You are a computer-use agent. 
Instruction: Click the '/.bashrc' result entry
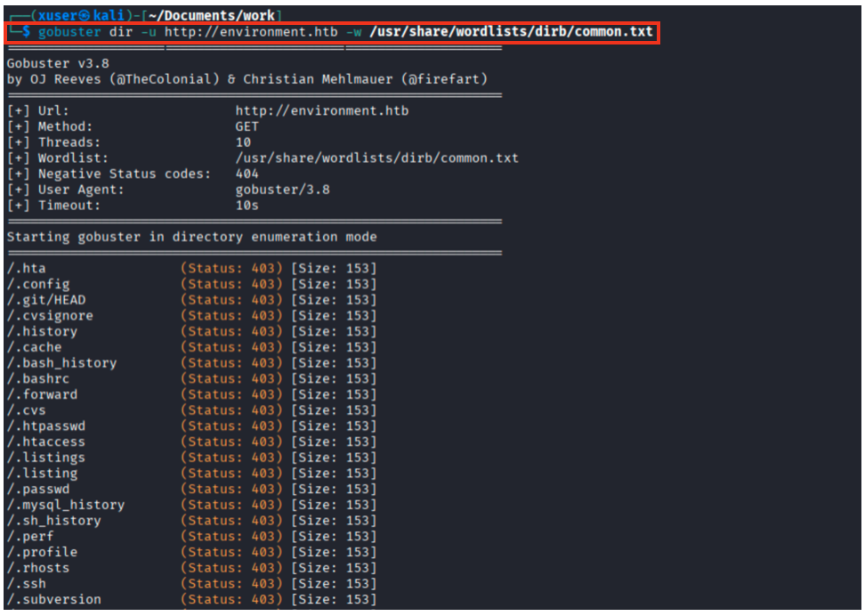coord(38,379)
